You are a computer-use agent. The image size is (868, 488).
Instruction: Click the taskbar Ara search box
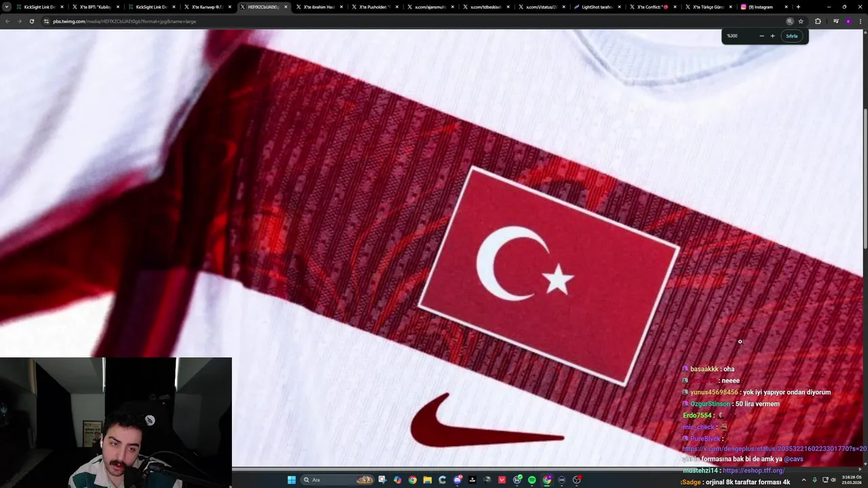point(337,480)
